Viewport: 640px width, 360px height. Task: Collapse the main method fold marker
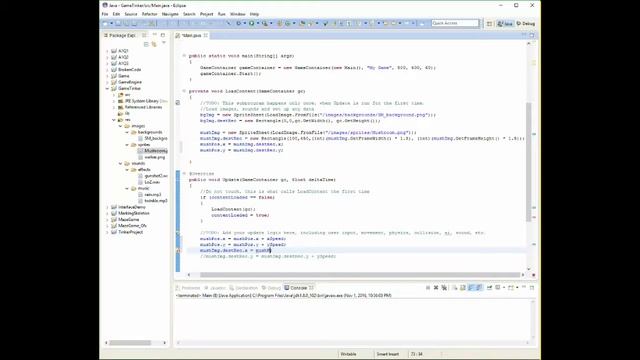[184, 56]
